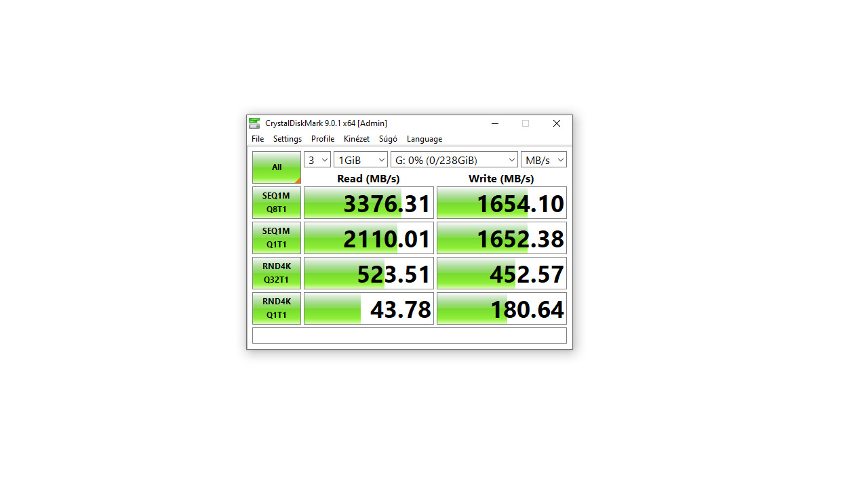Screen dimensions: 868x488
Task: Run the SEQ1M Q1T1 test
Action: pyautogui.click(x=277, y=238)
